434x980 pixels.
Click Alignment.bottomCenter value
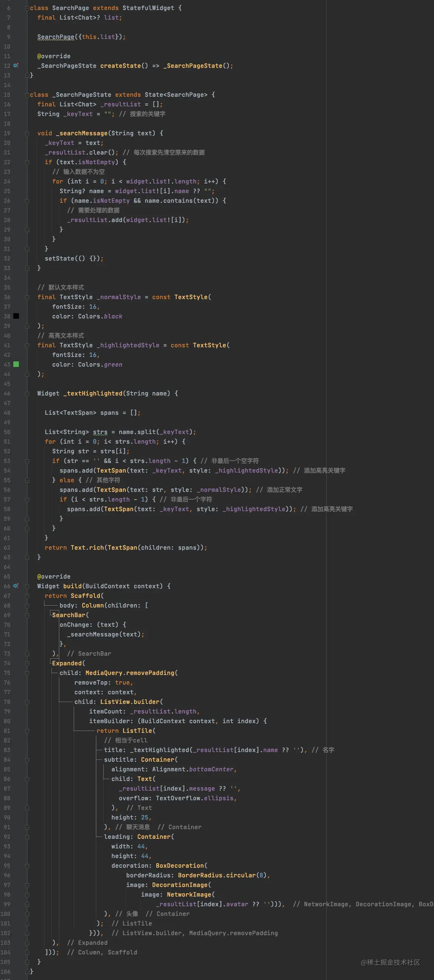click(x=193, y=769)
